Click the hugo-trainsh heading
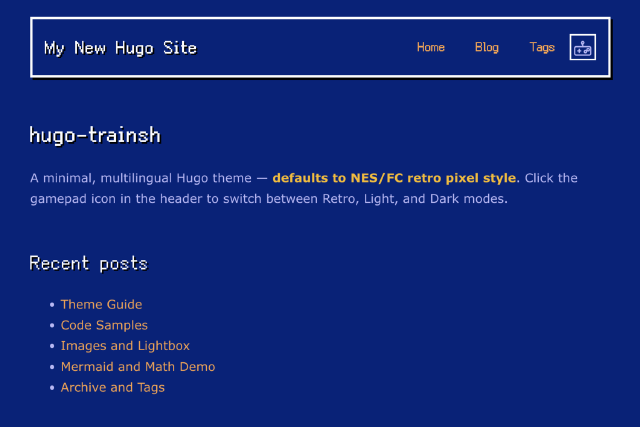Viewport: 640px width, 427px height. (x=95, y=135)
